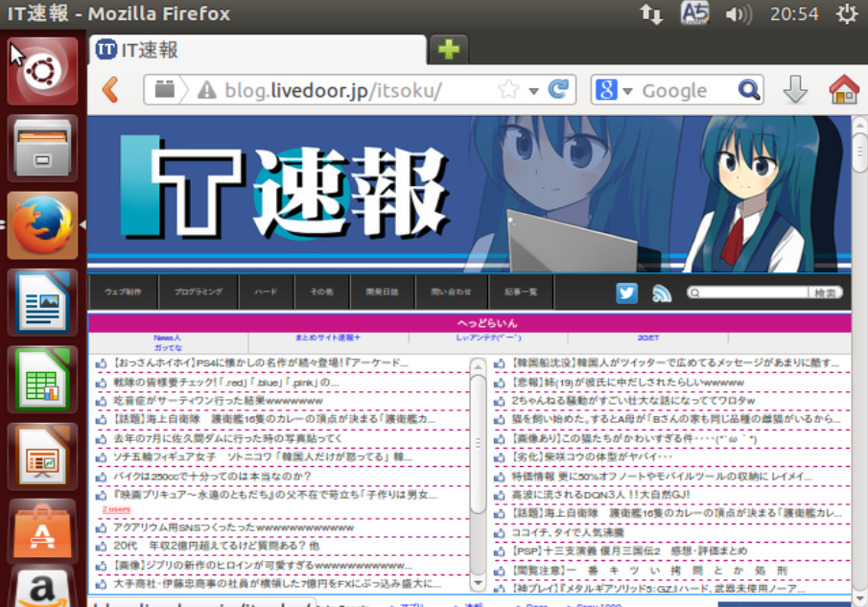Image resolution: width=868 pixels, height=607 pixels.
Task: Launch LibreOffice Calc from the launcher
Action: point(42,380)
